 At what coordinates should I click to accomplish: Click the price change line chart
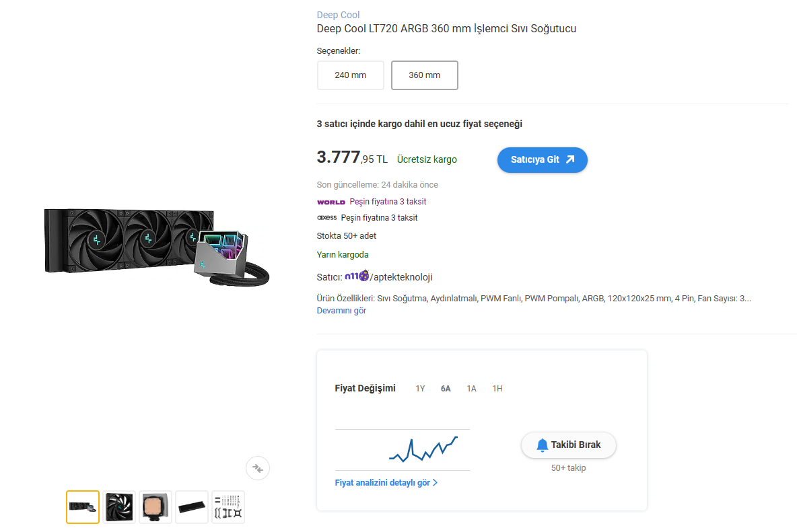pyautogui.click(x=402, y=450)
